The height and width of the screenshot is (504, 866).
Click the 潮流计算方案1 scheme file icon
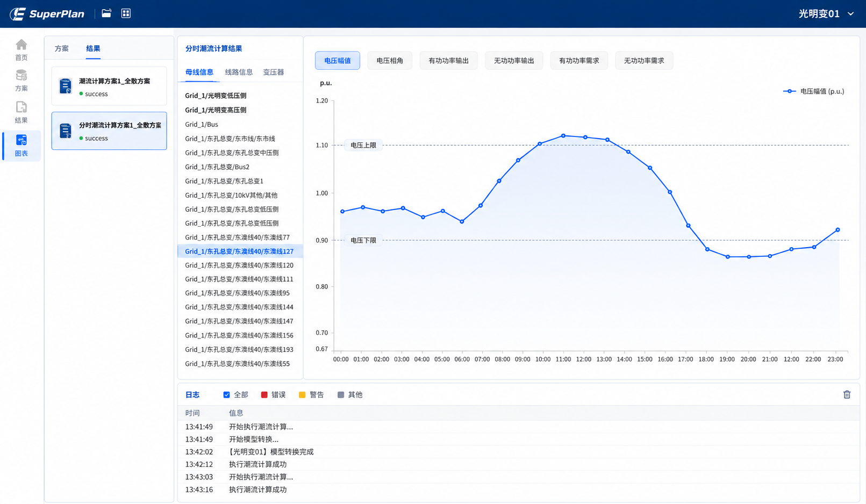click(66, 86)
